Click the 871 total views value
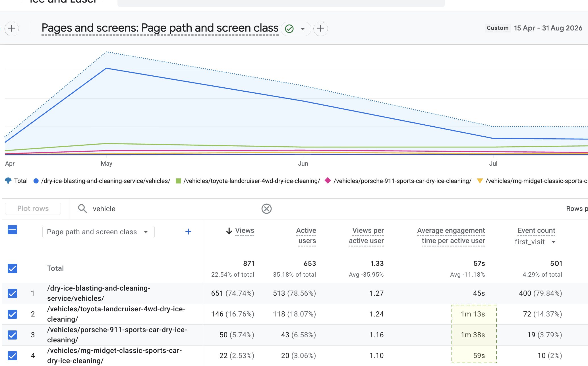588x366 pixels. tap(249, 263)
